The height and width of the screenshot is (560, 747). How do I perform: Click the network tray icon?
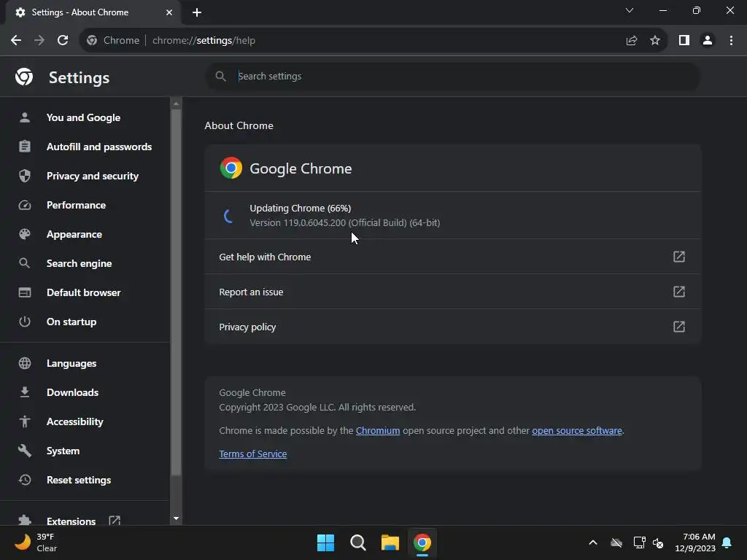tap(639, 542)
